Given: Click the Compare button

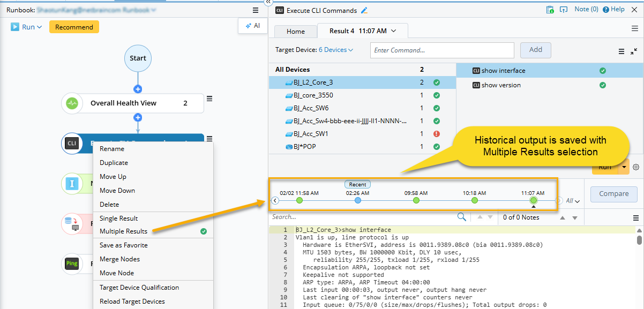Looking at the screenshot, I should click(613, 194).
